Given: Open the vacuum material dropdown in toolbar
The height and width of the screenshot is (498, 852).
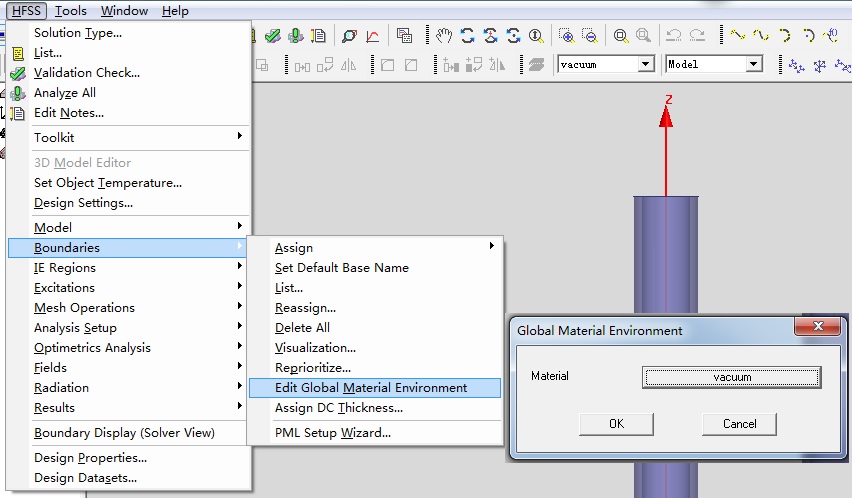Looking at the screenshot, I should click(x=646, y=64).
